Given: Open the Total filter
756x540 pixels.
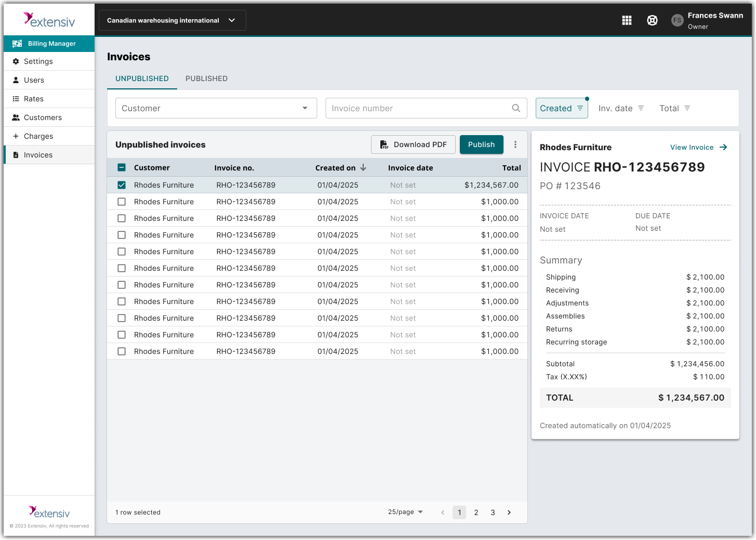Looking at the screenshot, I should click(674, 108).
